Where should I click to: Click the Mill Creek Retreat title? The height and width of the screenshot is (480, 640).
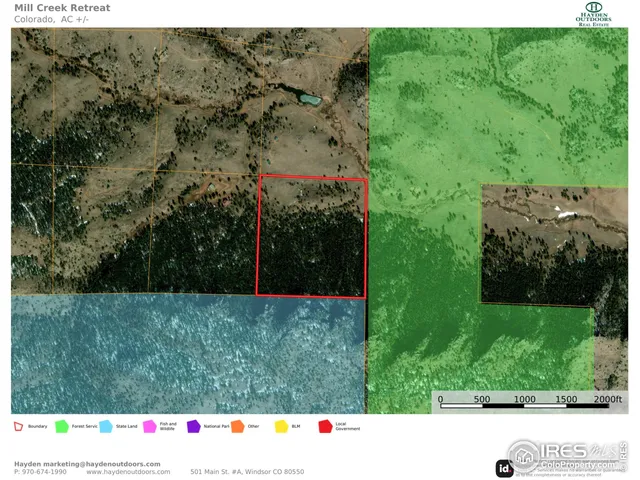pyautogui.click(x=62, y=8)
